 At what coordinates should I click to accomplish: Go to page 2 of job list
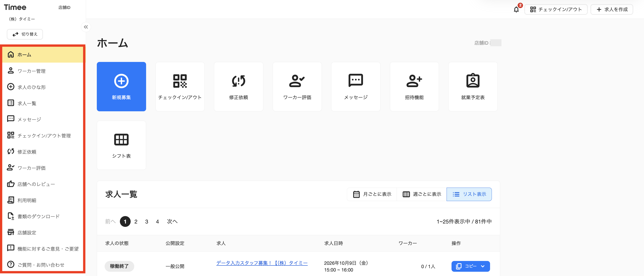click(136, 222)
